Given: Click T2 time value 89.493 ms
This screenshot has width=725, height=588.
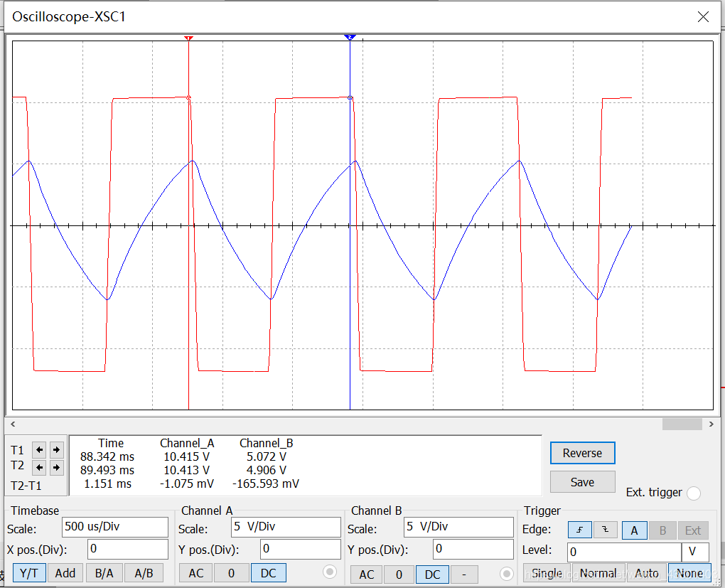Looking at the screenshot, I should pos(107,470).
